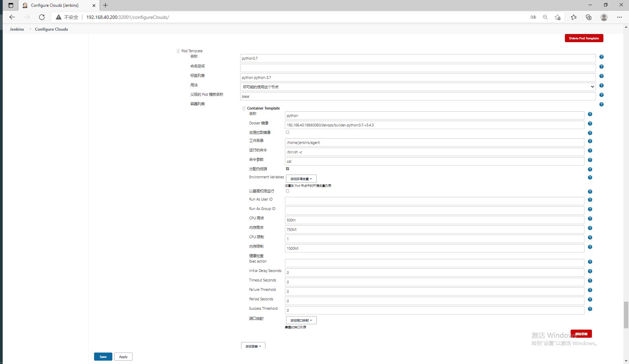
Task: Open the browser favorites star icon
Action: (574, 17)
